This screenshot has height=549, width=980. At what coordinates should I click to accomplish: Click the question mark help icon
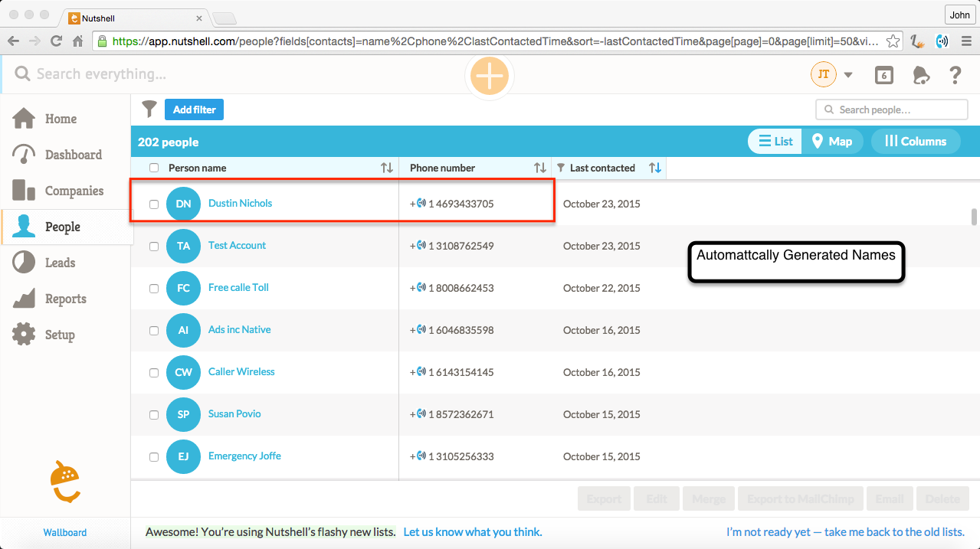[x=955, y=75]
